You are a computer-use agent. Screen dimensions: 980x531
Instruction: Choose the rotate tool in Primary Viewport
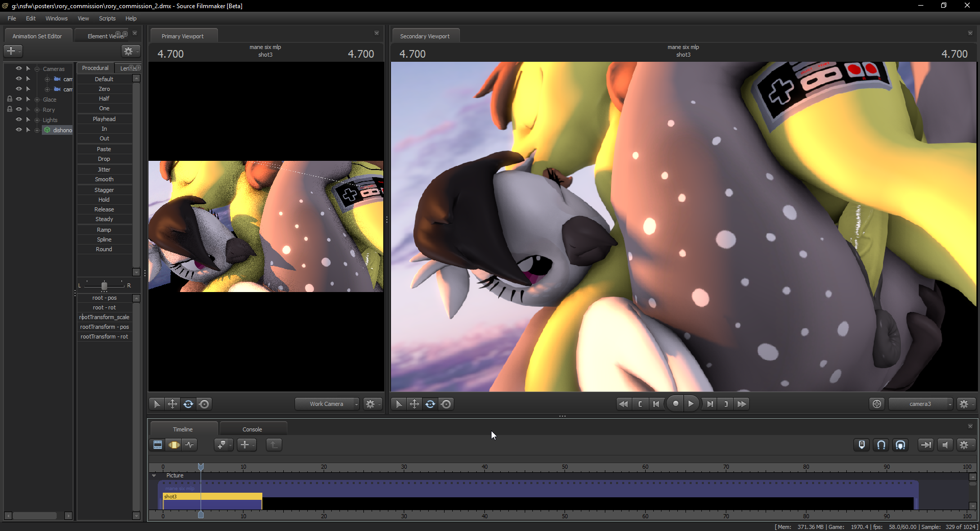(188, 404)
